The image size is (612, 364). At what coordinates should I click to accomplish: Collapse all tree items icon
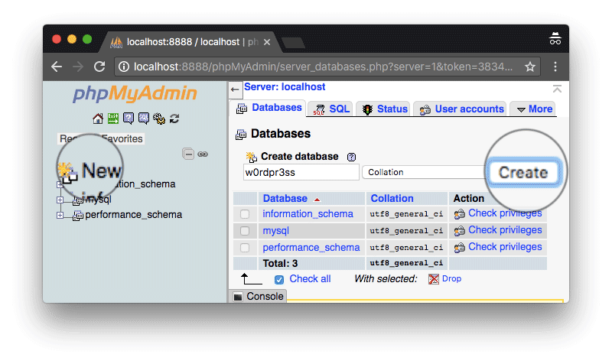188,154
